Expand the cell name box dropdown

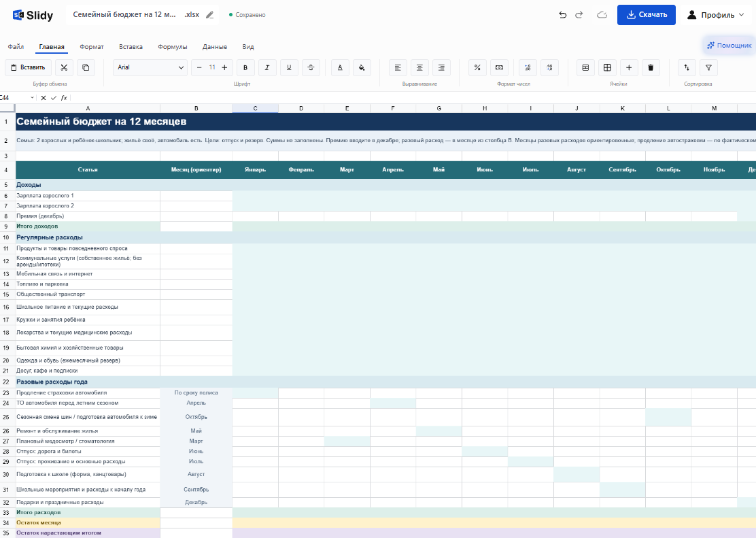[x=33, y=98]
